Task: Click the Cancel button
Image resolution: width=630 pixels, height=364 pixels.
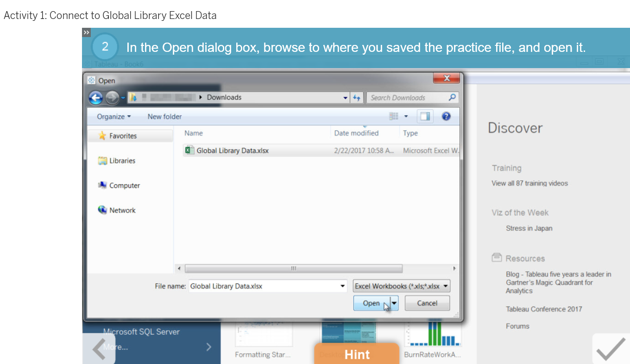Action: tap(427, 303)
